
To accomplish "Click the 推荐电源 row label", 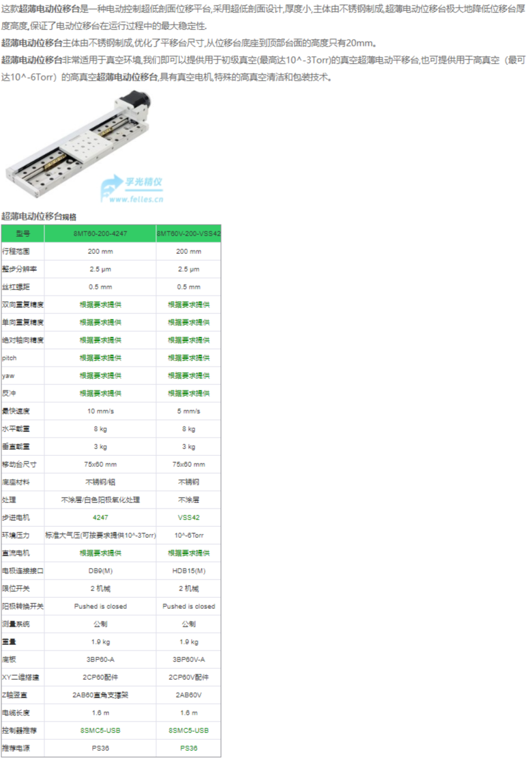I will pos(16,749).
